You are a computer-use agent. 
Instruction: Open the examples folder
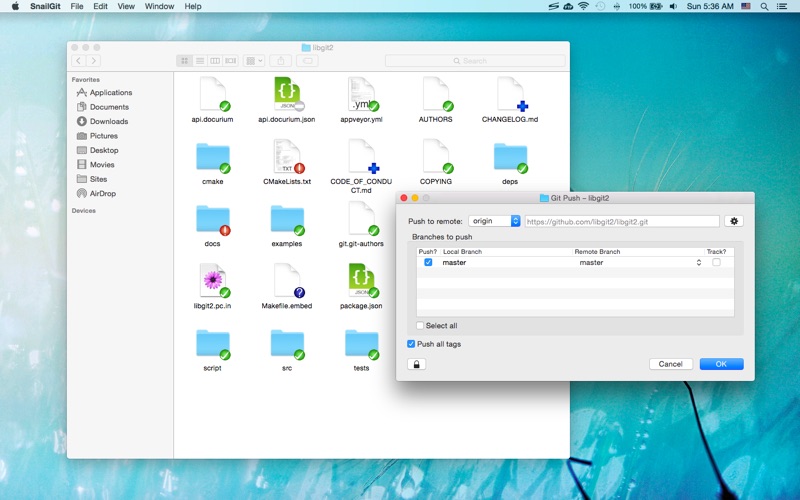pyautogui.click(x=287, y=220)
